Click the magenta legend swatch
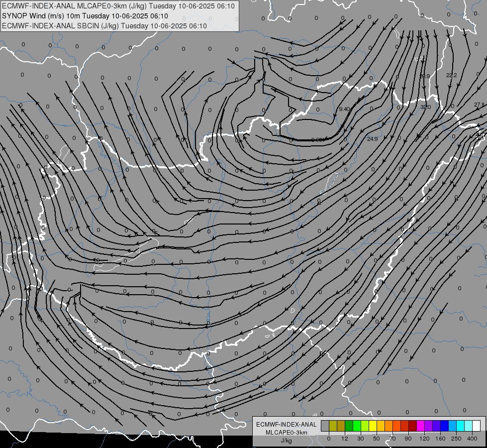Image resolution: width=487 pixels, height=448 pixels. [x=420, y=426]
